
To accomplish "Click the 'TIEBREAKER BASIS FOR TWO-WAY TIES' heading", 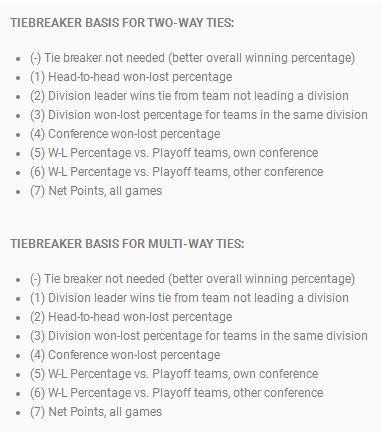I will (x=122, y=23).
